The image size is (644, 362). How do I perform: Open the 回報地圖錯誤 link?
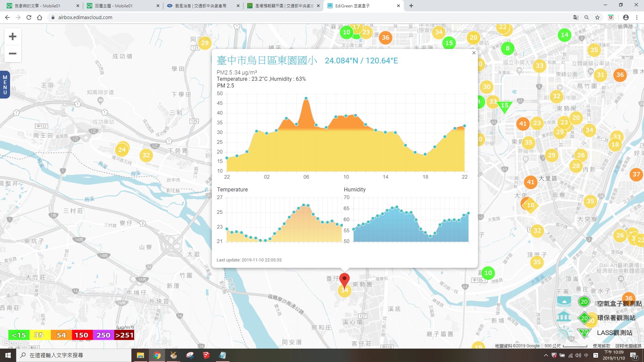click(628, 346)
